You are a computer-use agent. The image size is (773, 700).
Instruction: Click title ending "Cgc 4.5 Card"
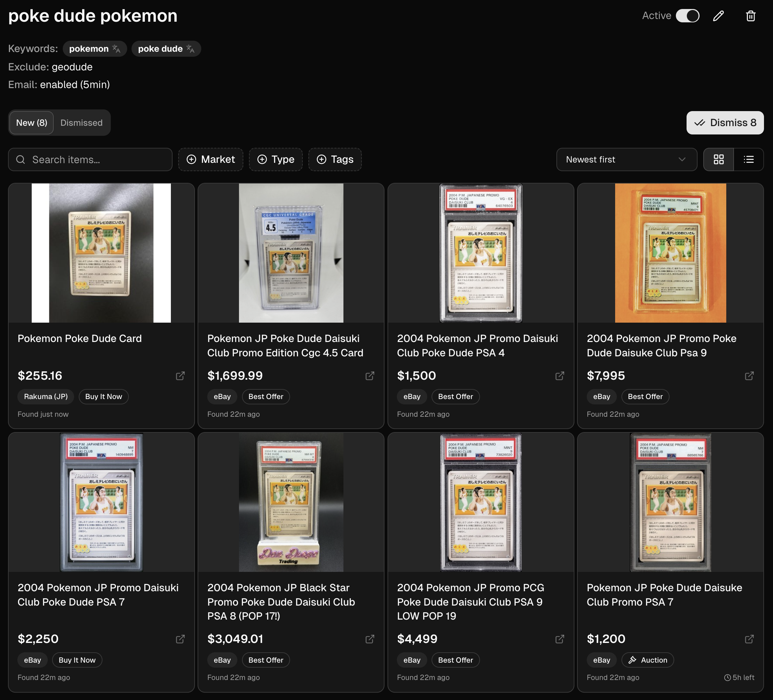pyautogui.click(x=285, y=345)
